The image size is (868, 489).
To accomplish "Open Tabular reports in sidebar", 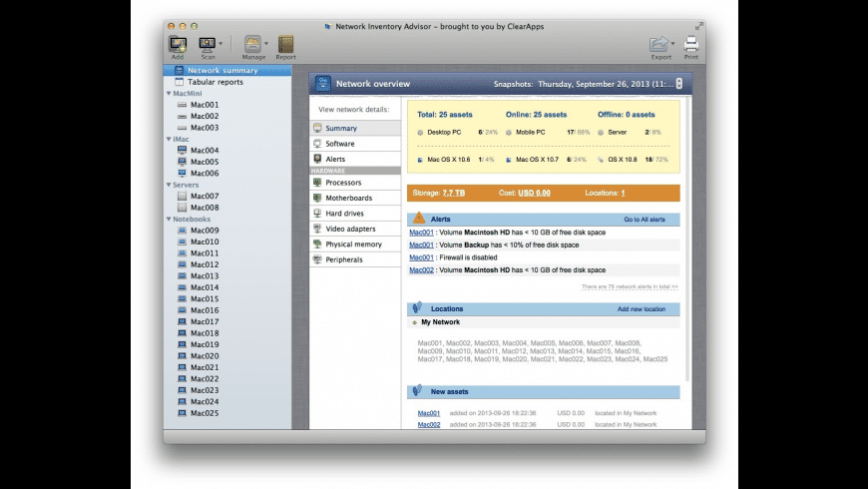I will click(x=216, y=82).
